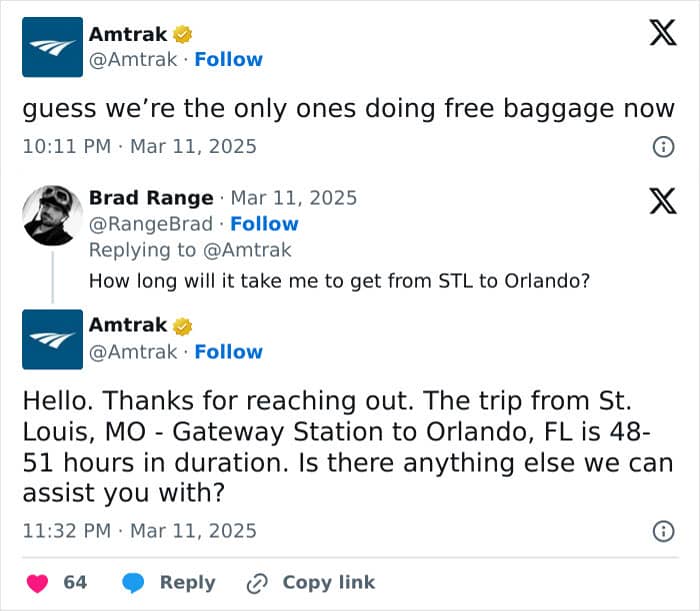The width and height of the screenshot is (700, 611).
Task: Click the Copy link text
Action: tap(329, 582)
